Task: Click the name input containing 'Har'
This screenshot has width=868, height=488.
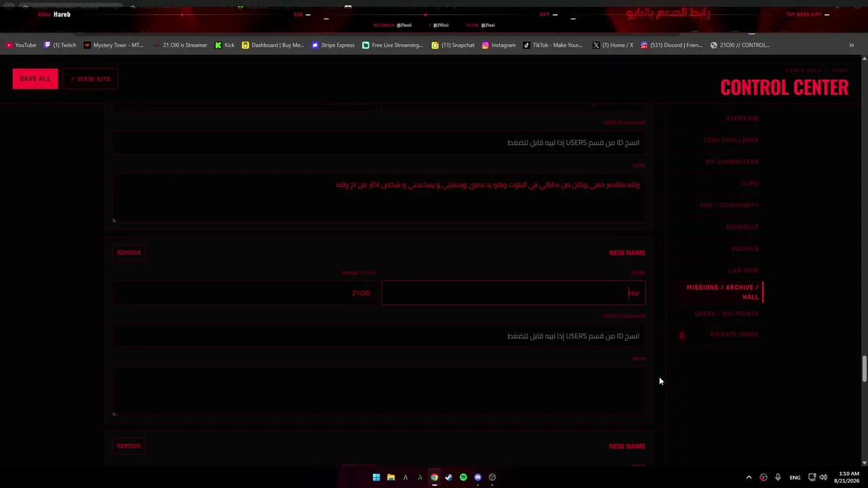Action: 513,293
